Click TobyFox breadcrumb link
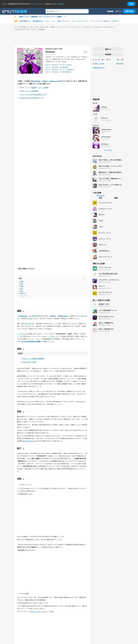This screenshot has height=644, width=138. (87, 27)
